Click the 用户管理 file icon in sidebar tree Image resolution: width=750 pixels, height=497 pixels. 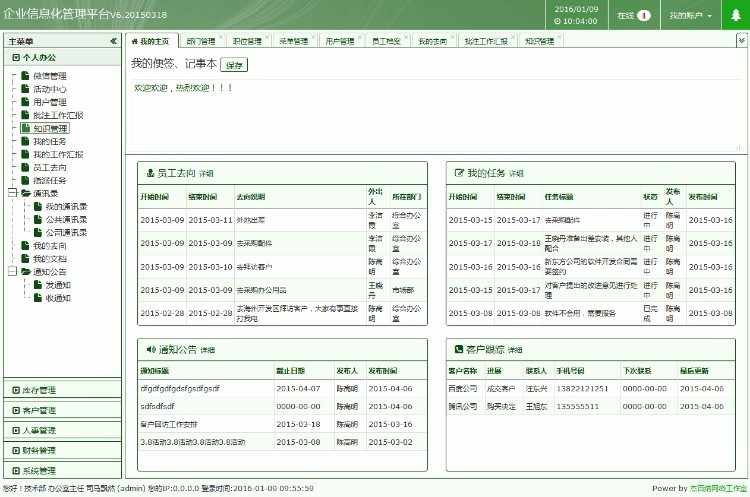25,102
